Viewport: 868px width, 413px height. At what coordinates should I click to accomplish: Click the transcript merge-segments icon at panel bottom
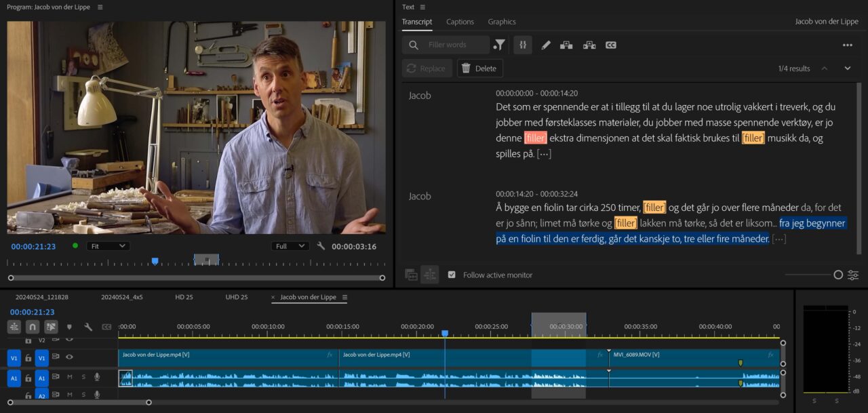(x=429, y=275)
